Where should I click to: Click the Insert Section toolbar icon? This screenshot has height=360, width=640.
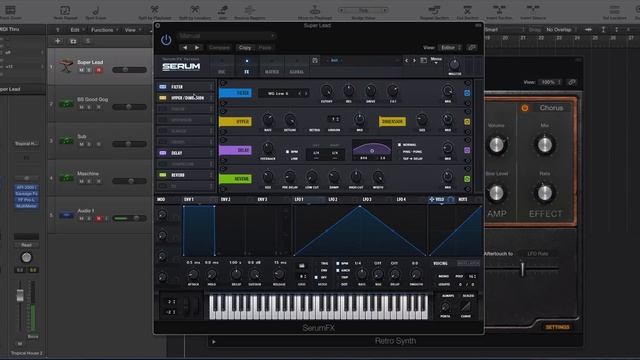click(499, 9)
